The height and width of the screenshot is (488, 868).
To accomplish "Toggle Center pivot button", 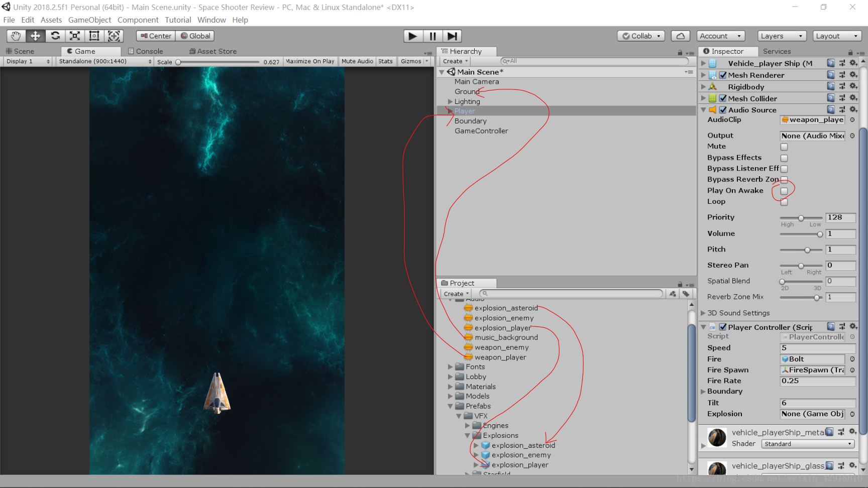I will coord(156,36).
